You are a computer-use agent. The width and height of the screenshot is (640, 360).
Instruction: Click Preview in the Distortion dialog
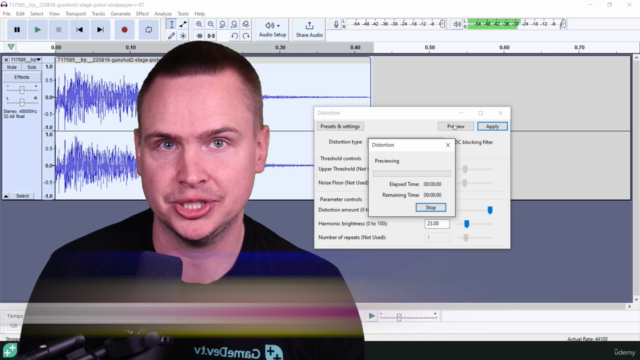(456, 127)
